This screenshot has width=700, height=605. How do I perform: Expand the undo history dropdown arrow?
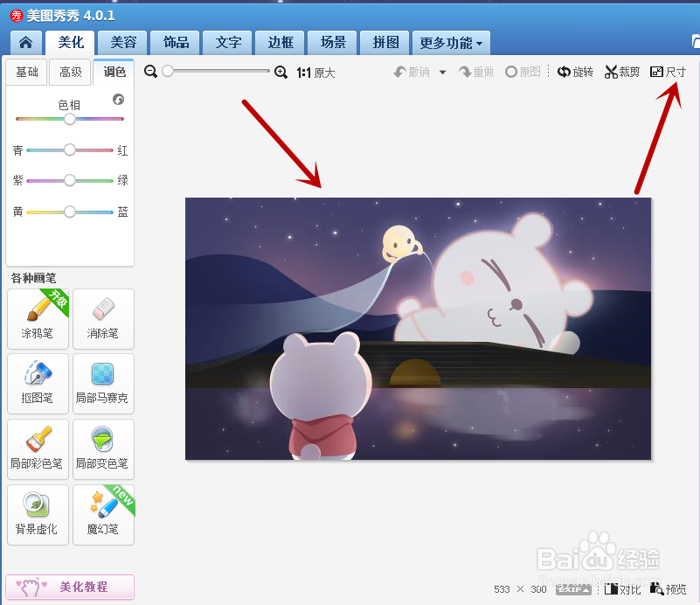(x=442, y=73)
